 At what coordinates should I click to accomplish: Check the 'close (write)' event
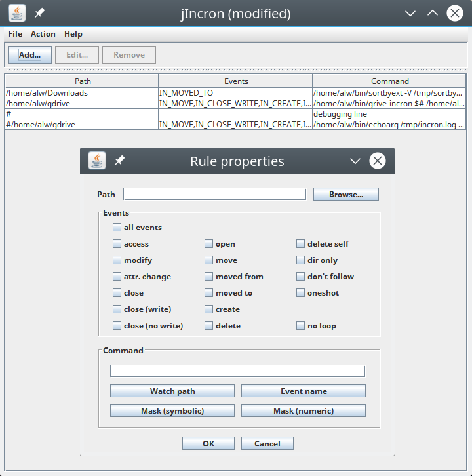click(x=117, y=309)
